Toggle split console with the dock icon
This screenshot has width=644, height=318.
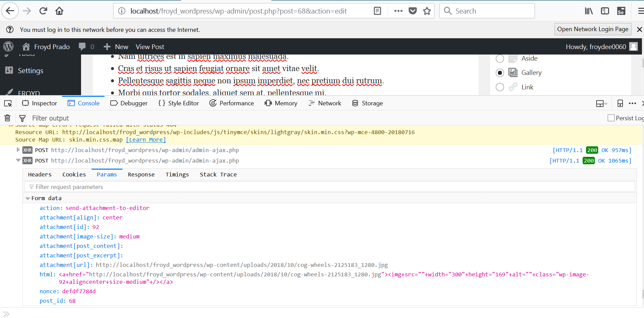[x=620, y=103]
